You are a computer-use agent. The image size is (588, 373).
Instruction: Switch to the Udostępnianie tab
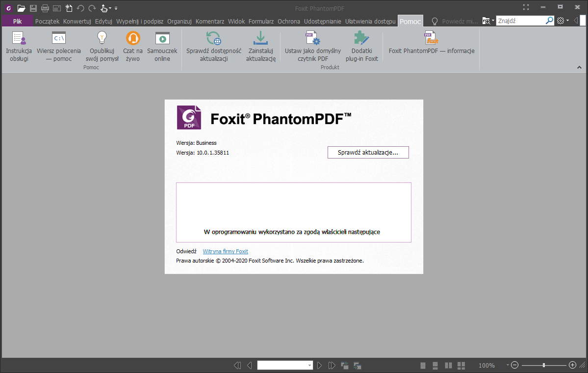(x=323, y=22)
